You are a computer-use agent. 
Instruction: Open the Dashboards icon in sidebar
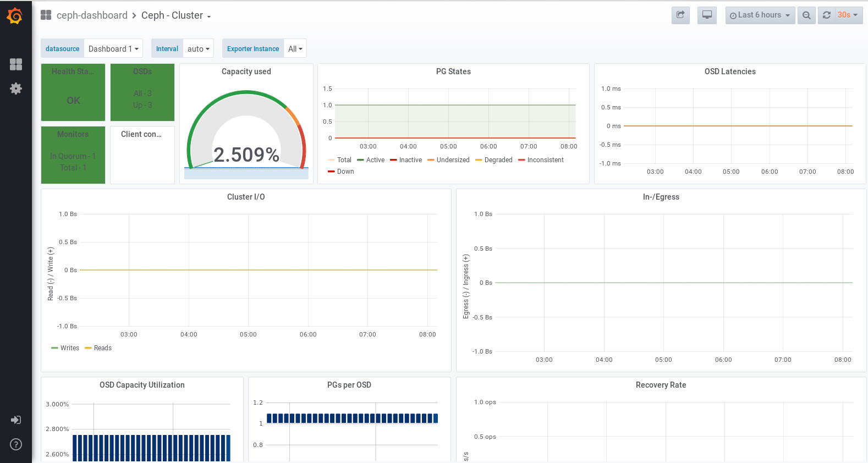(x=16, y=64)
